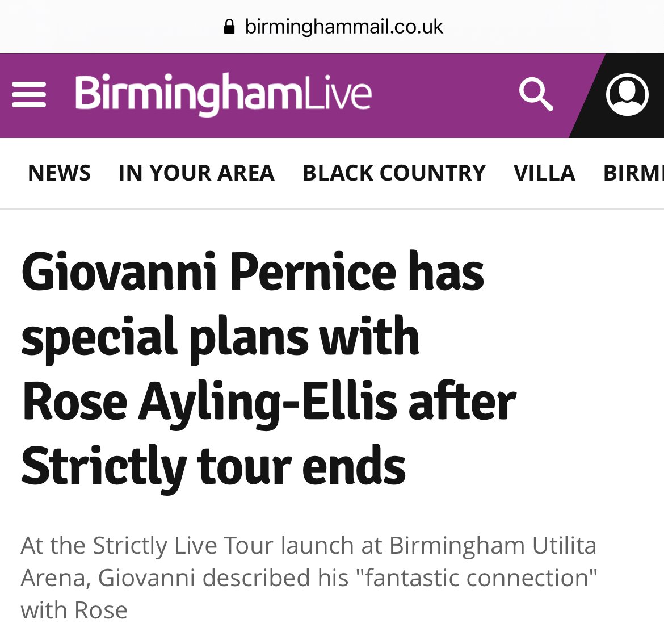Go to the VILLA section
664x644 pixels.
(x=544, y=173)
